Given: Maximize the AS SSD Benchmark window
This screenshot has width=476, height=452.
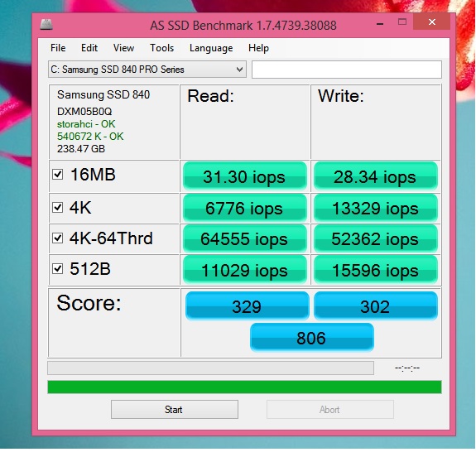Looking at the screenshot, I should click(402, 22).
